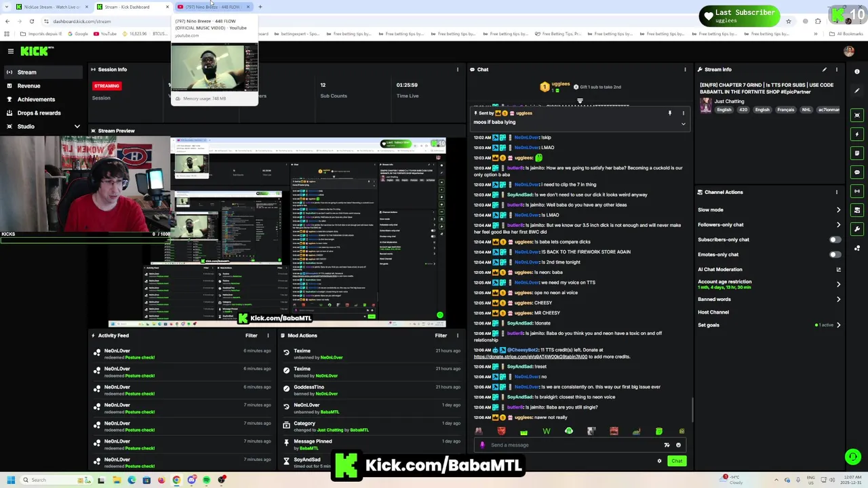
Task: Open Session Info kebab menu
Action: click(458, 69)
